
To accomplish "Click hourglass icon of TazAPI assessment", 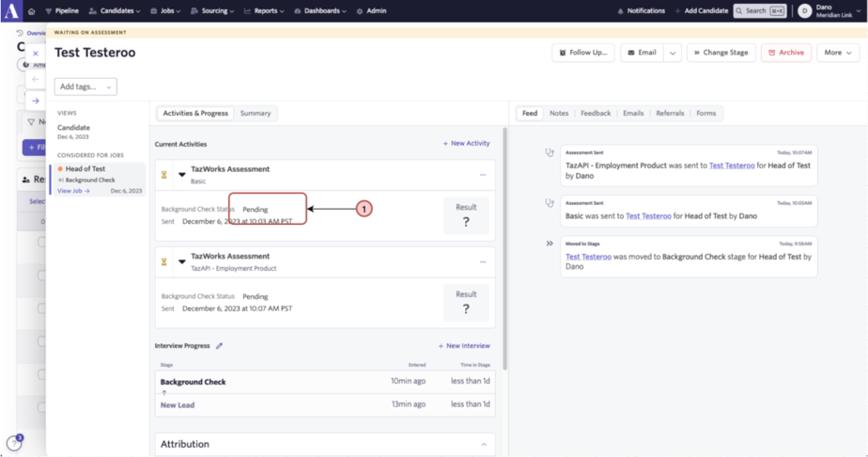I will pyautogui.click(x=163, y=262).
